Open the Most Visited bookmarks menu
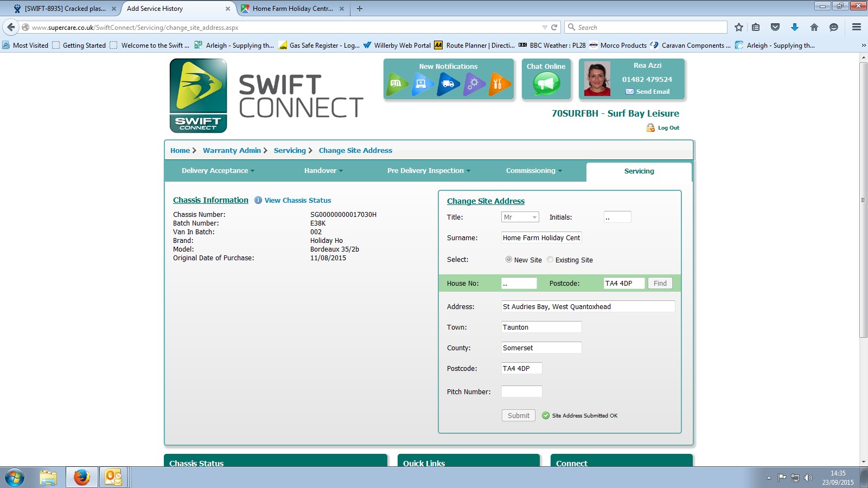 pyautogui.click(x=25, y=46)
